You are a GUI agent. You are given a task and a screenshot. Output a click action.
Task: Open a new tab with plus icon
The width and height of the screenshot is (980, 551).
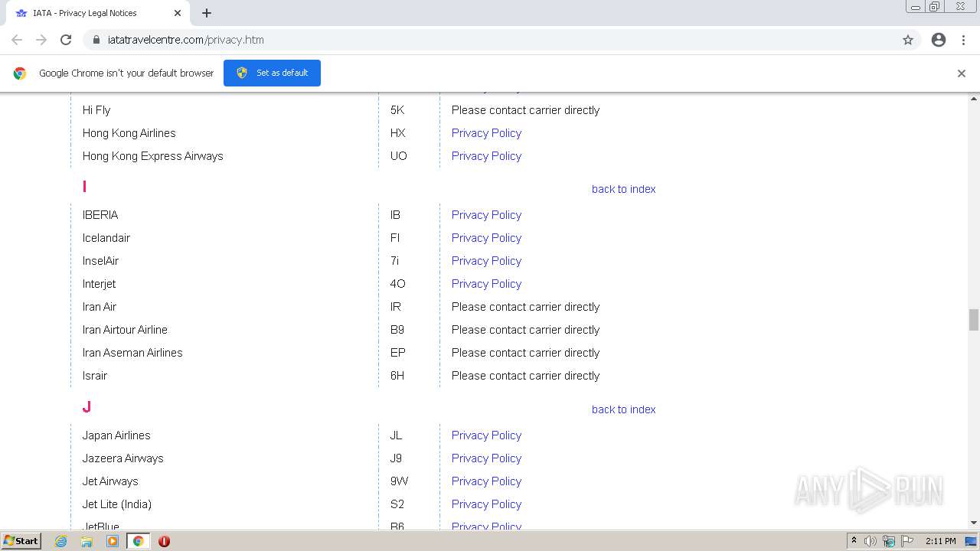click(207, 13)
